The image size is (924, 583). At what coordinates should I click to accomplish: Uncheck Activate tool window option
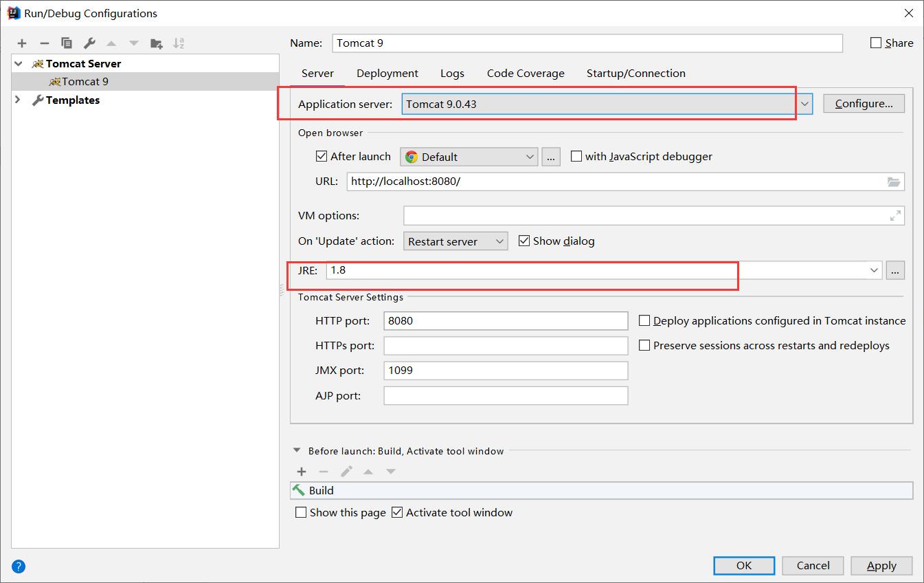tap(397, 512)
